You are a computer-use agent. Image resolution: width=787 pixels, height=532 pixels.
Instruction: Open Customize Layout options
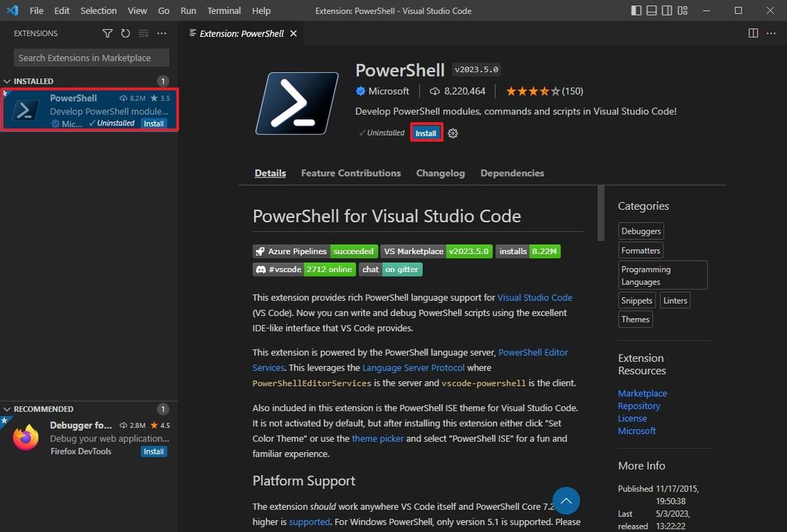coord(682,10)
